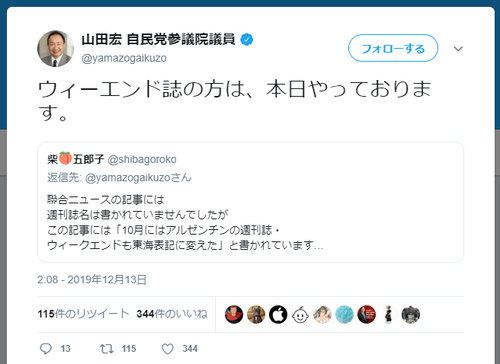Click the 344件のいいね count

tap(172, 314)
